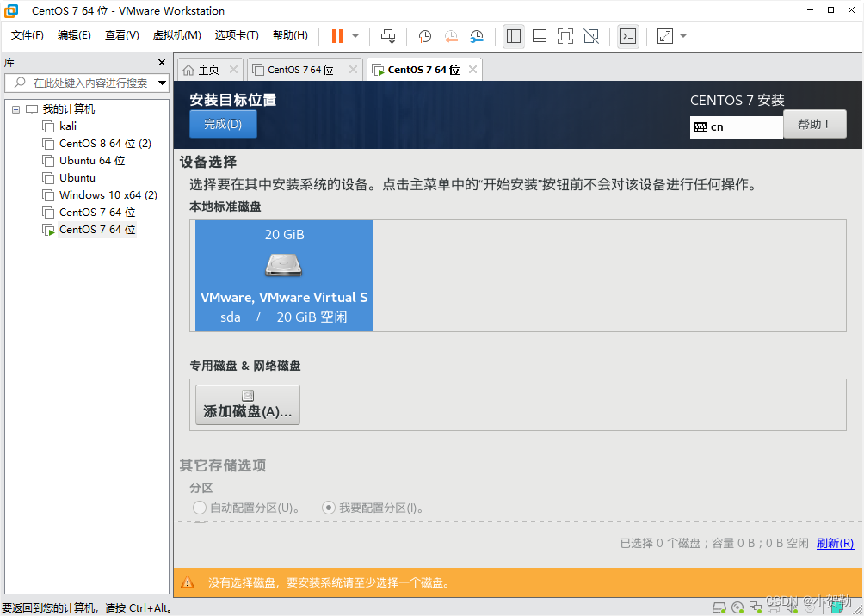Click the 完成(D) done button
Screen dimensions: 864x616
(223, 124)
